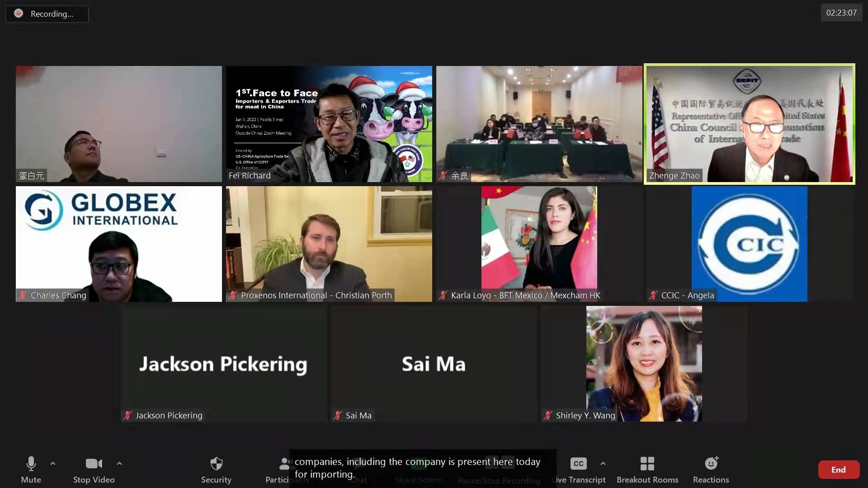Click the muted microphone icon on Charles Chang's tile
868x488 pixels.
(23, 295)
